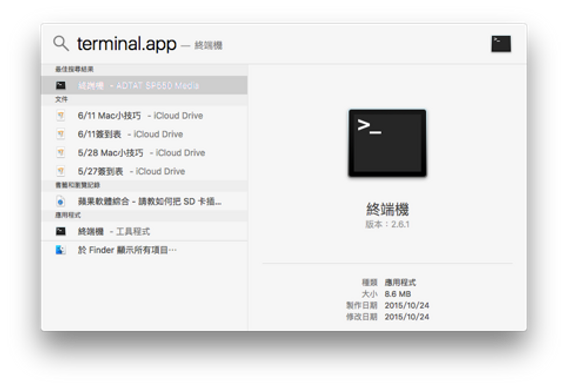Click Terminal icon next to 工具程式

click(x=61, y=231)
